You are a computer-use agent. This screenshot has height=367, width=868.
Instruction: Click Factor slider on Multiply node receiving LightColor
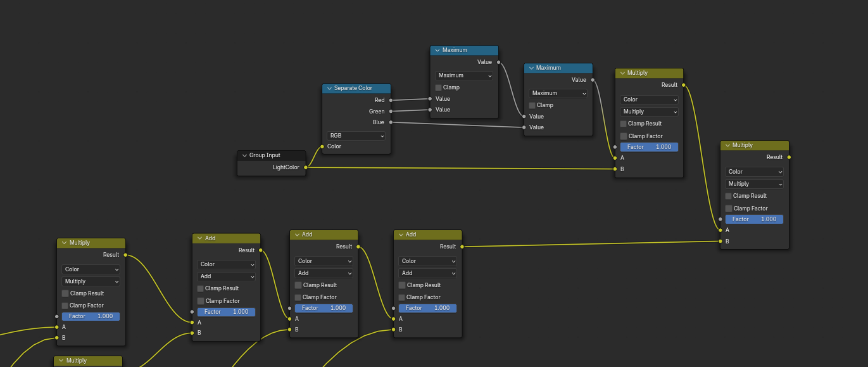[649, 147]
